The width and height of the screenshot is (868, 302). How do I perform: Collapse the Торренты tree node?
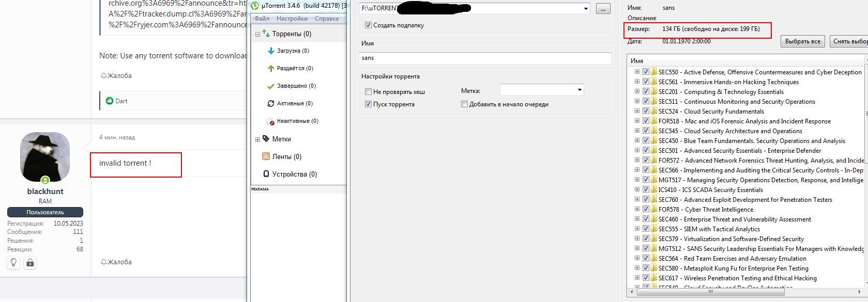coord(257,34)
